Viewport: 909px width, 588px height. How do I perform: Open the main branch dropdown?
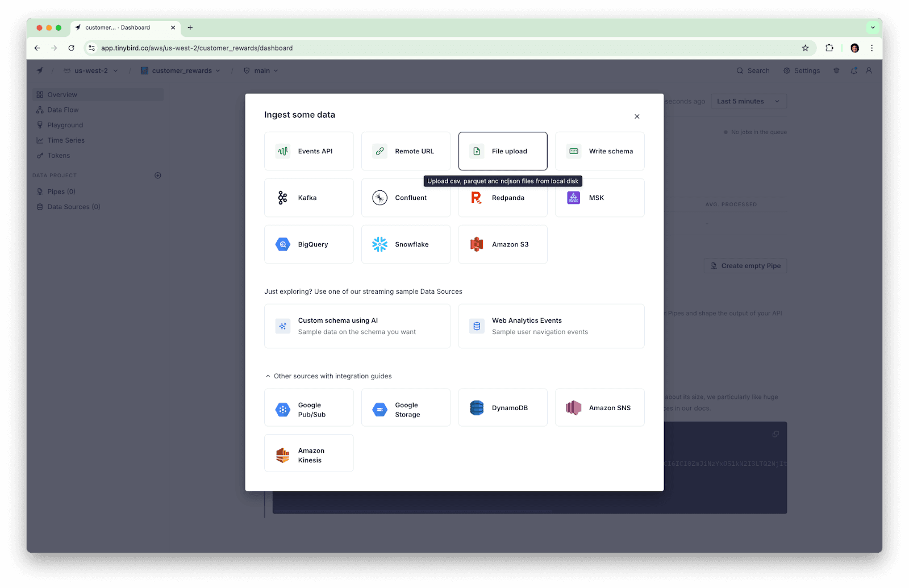pyautogui.click(x=261, y=70)
